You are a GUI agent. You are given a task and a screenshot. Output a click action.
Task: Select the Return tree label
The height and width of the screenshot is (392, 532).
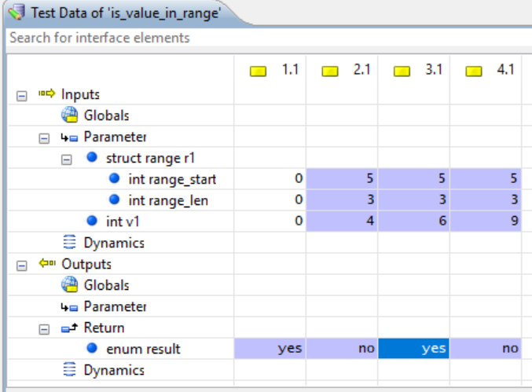pos(104,328)
